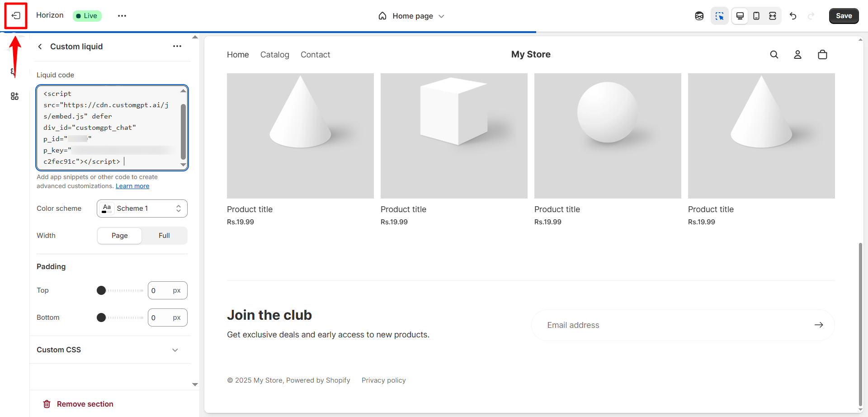Screen dimensions: 868x417
Task: Open the Learn more link
Action: coord(132,186)
